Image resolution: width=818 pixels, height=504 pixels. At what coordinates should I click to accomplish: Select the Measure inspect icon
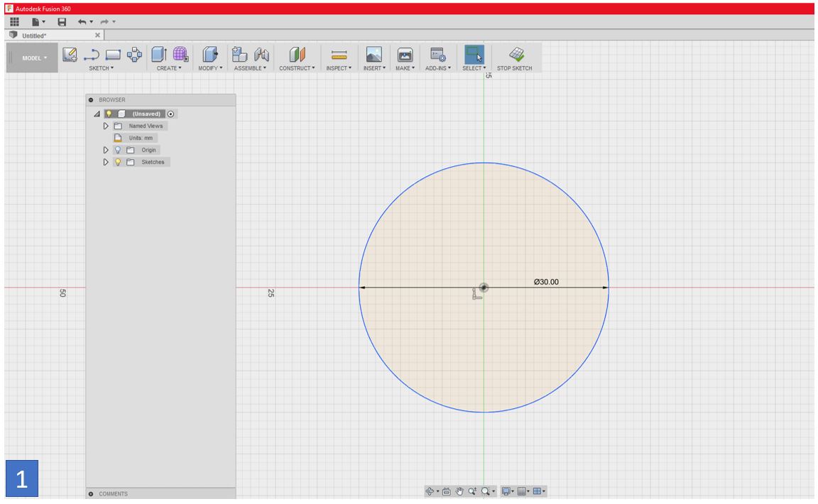pos(339,54)
